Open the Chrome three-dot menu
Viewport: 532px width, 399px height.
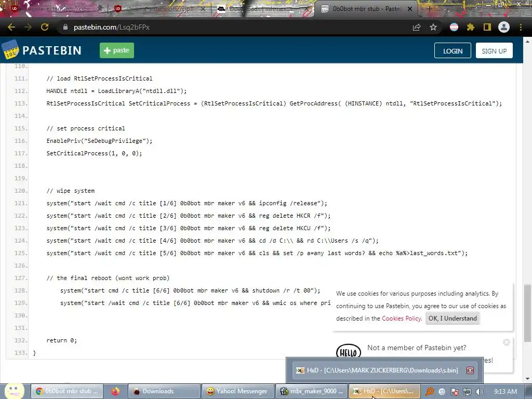coord(521,27)
